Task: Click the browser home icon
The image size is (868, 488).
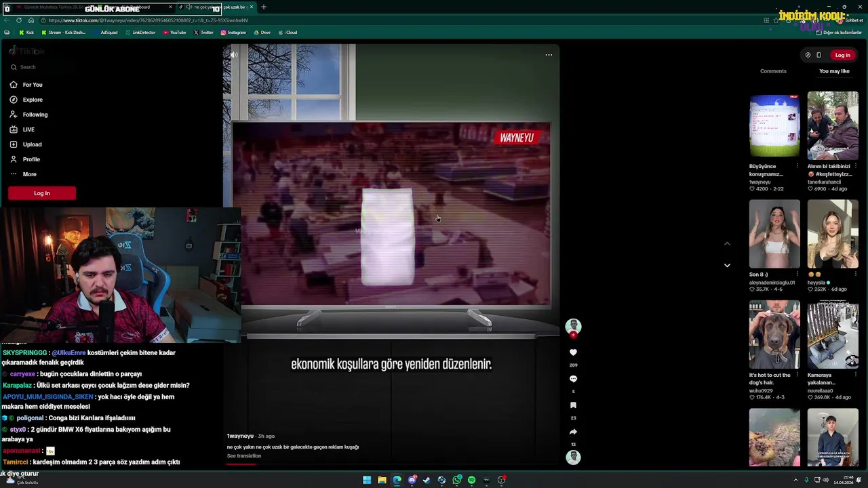Action: tap(31, 20)
